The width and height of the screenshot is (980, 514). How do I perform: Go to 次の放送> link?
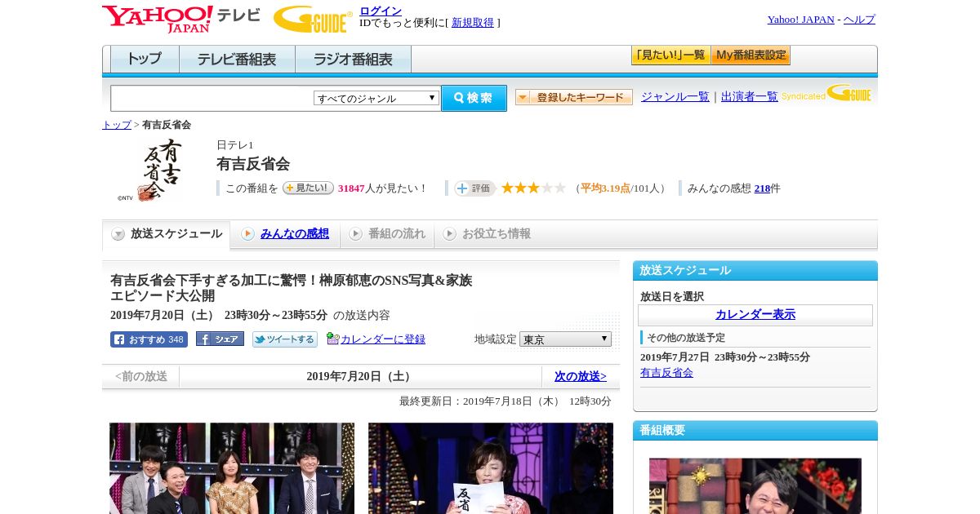[x=581, y=377]
